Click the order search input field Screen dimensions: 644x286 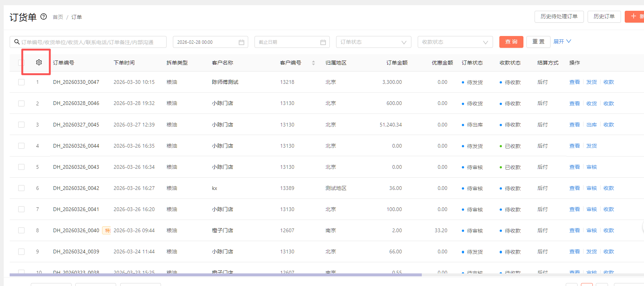click(88, 42)
